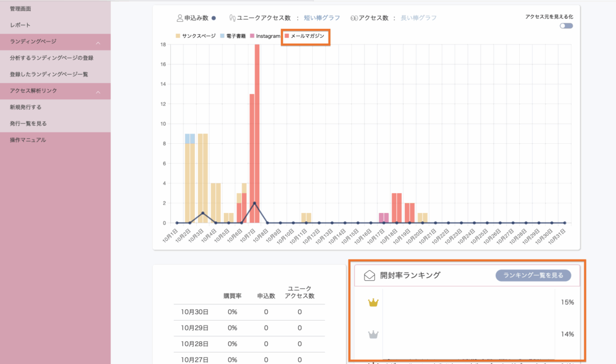Viewport: 616px width, 364px height.
Task: Click the ランキング一覧を見る button
Action: coord(533,276)
